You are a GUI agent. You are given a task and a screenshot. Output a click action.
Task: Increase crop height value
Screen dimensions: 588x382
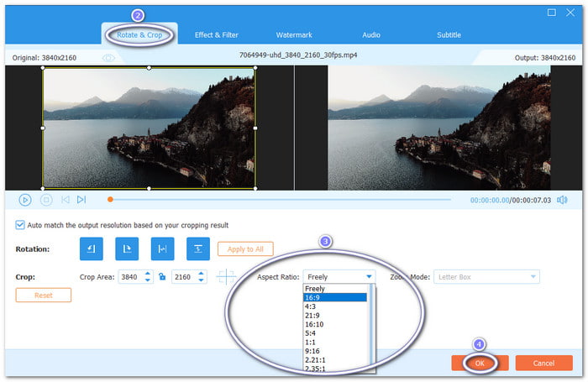201,274
